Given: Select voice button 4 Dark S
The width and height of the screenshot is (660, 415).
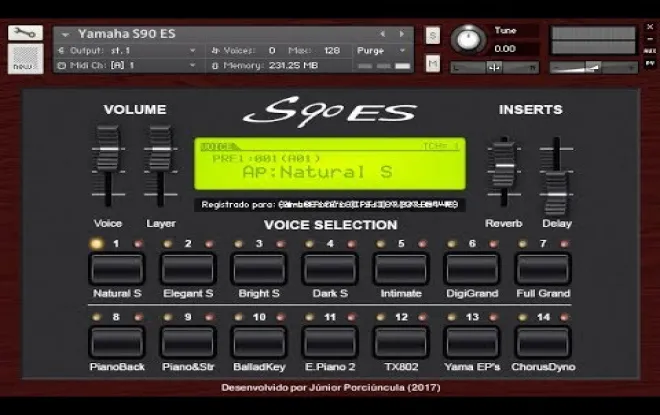Looking at the screenshot, I should [330, 269].
